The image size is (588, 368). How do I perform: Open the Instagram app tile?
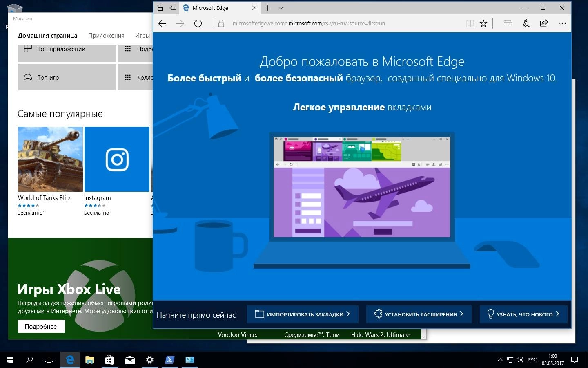tap(117, 159)
